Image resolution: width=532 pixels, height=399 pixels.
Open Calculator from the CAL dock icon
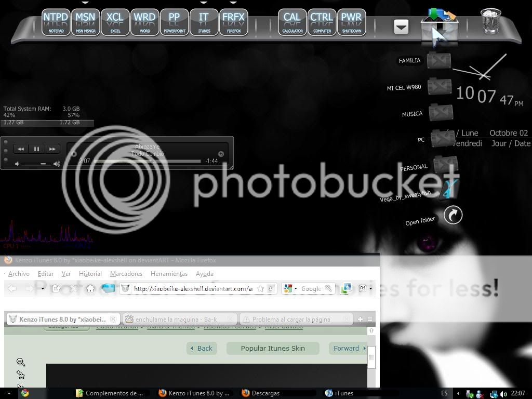pos(292,22)
